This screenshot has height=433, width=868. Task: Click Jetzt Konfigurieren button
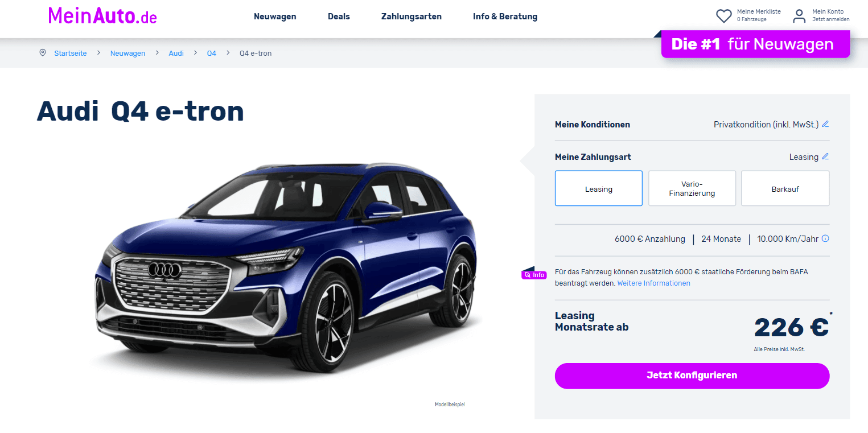pyautogui.click(x=692, y=376)
